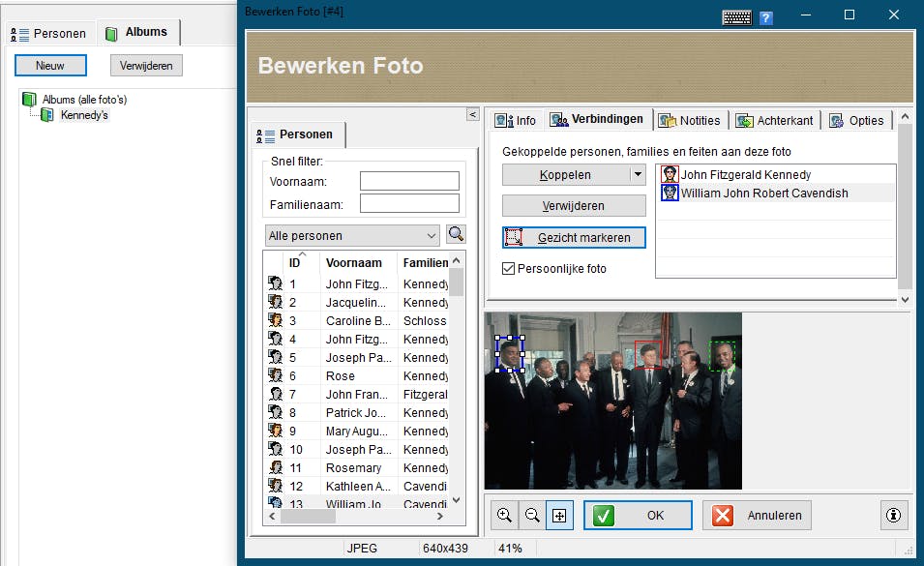Click the portrait icon beside William John Robert Cavendish

[x=670, y=193]
